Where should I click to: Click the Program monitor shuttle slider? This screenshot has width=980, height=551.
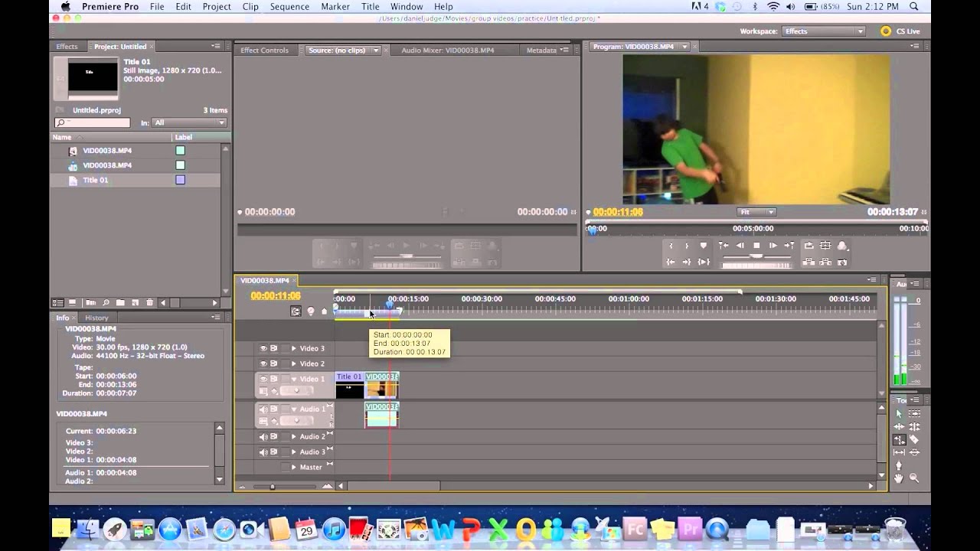756,256
